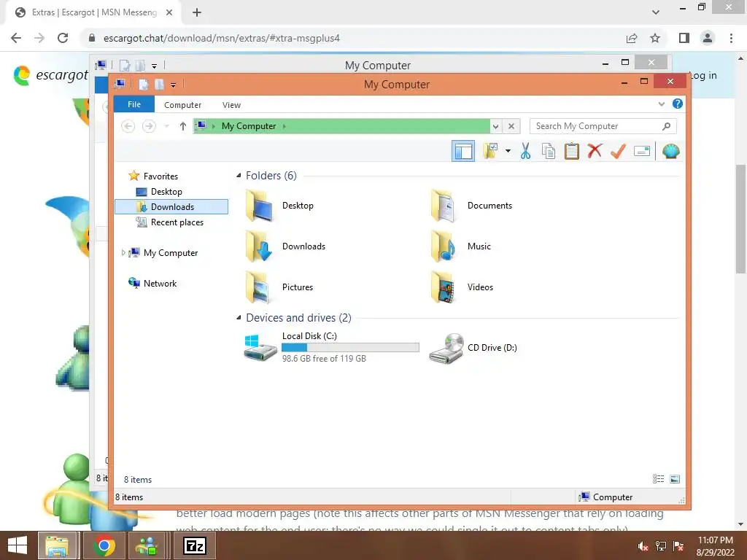Click the muted volume tray icon

[x=643, y=546]
